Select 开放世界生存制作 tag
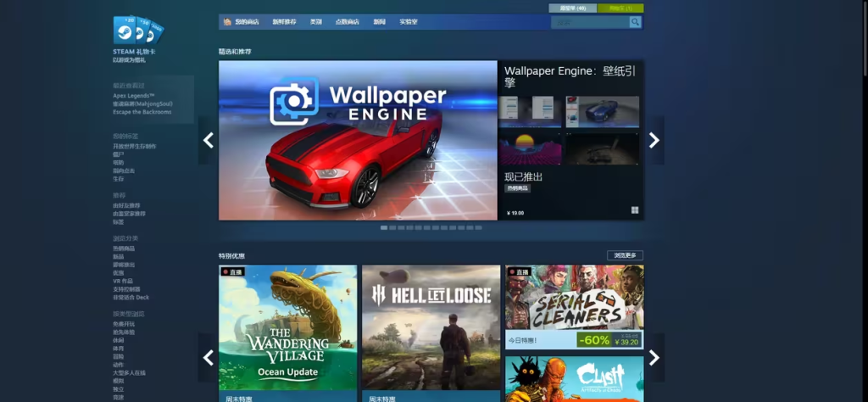The height and width of the screenshot is (402, 868). click(x=135, y=146)
